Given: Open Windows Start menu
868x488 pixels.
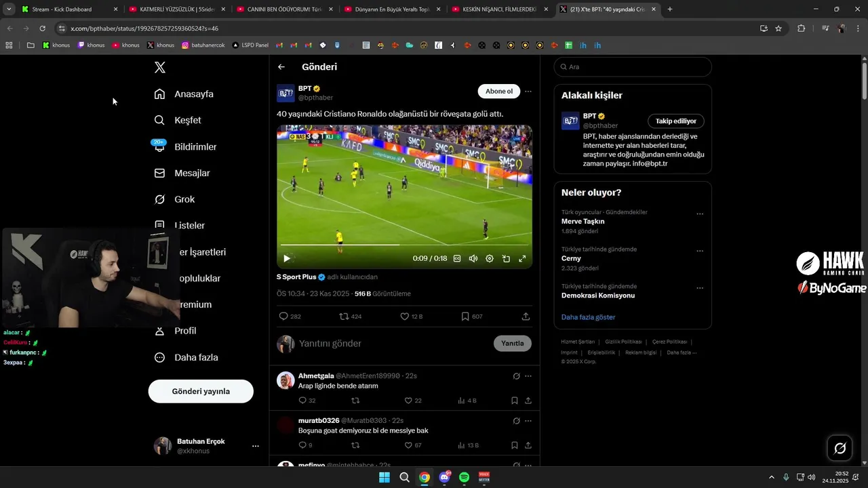Looking at the screenshot, I should tap(384, 477).
